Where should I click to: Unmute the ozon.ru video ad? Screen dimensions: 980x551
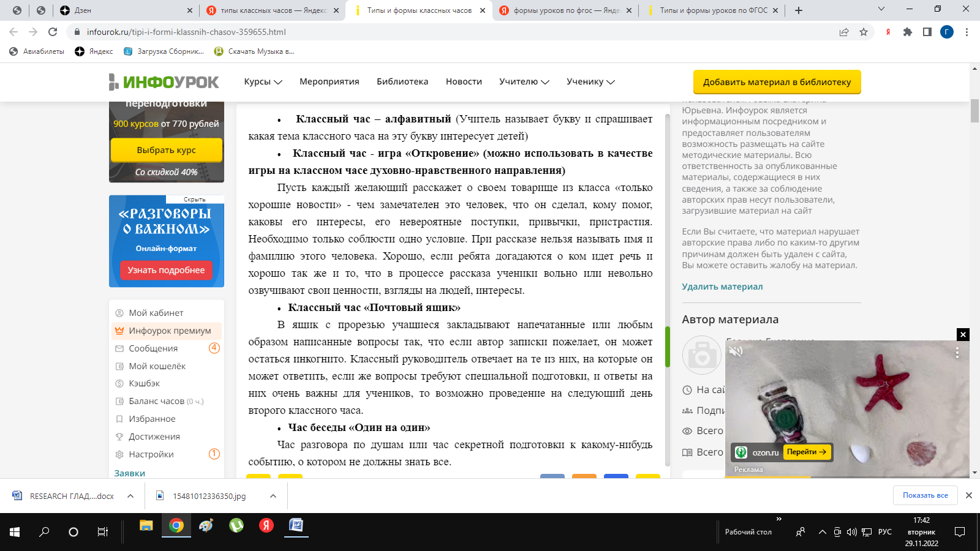[736, 351]
